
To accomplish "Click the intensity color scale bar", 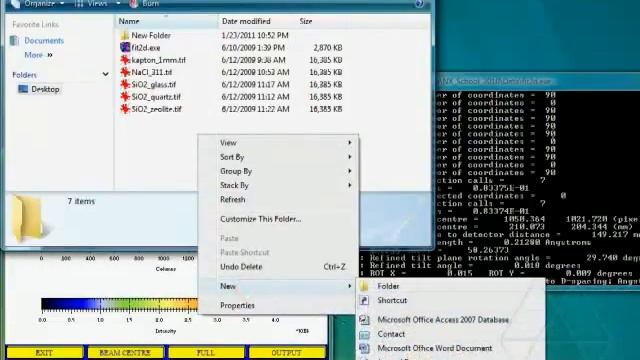I will [x=119, y=304].
